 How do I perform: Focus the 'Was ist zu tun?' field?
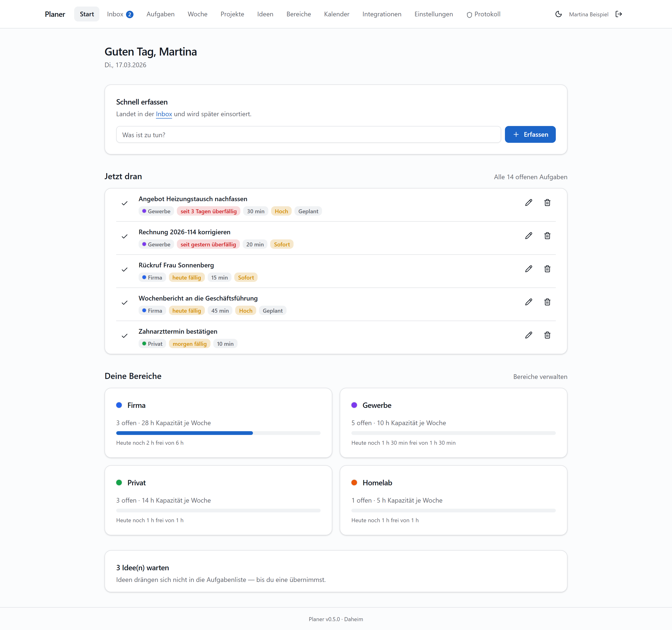[308, 135]
